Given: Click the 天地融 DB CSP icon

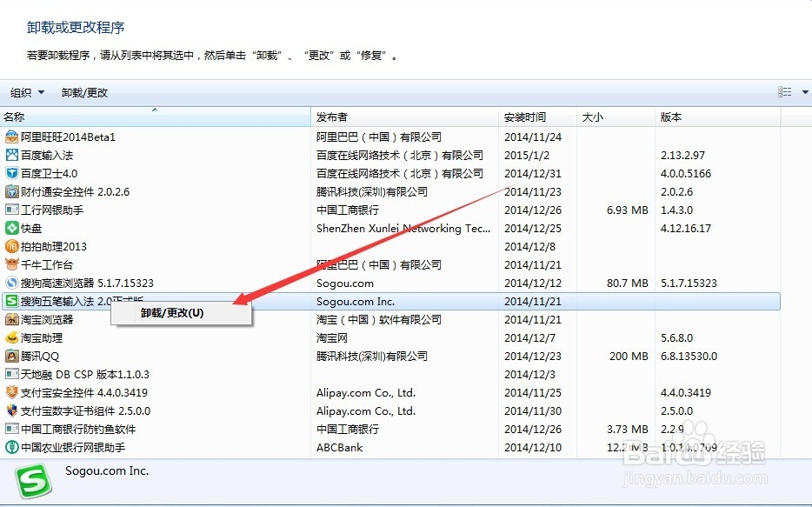Looking at the screenshot, I should tap(11, 374).
